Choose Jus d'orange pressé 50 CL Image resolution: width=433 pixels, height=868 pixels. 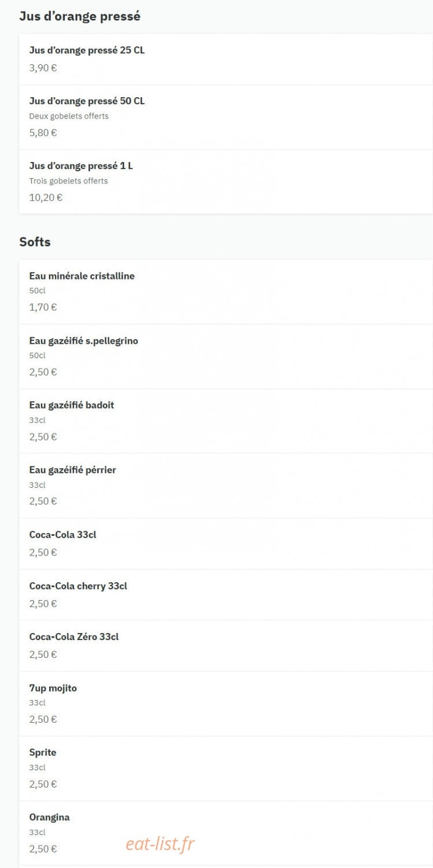tap(226, 117)
